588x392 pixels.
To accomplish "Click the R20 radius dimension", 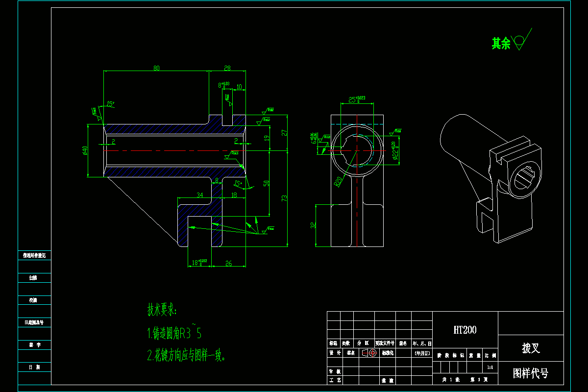I will (x=338, y=182).
